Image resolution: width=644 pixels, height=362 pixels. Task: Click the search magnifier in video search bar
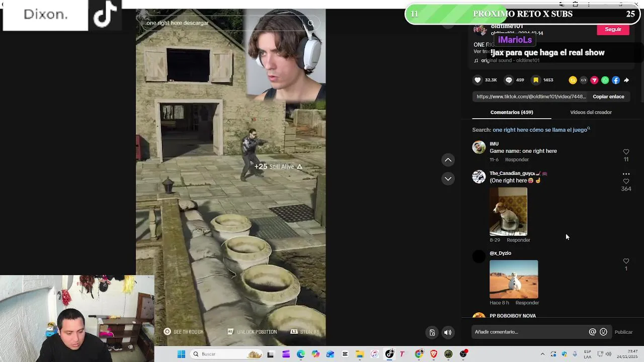(311, 23)
